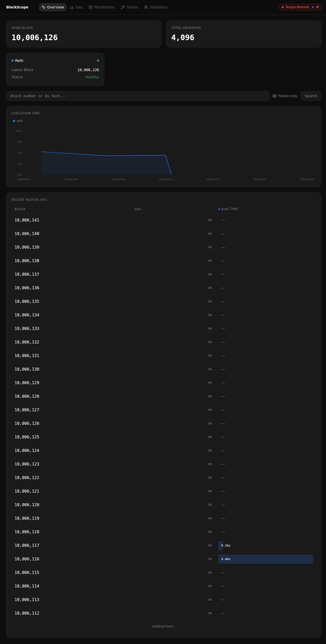
Task: Click the BLOCK column header
Action: 20,209
